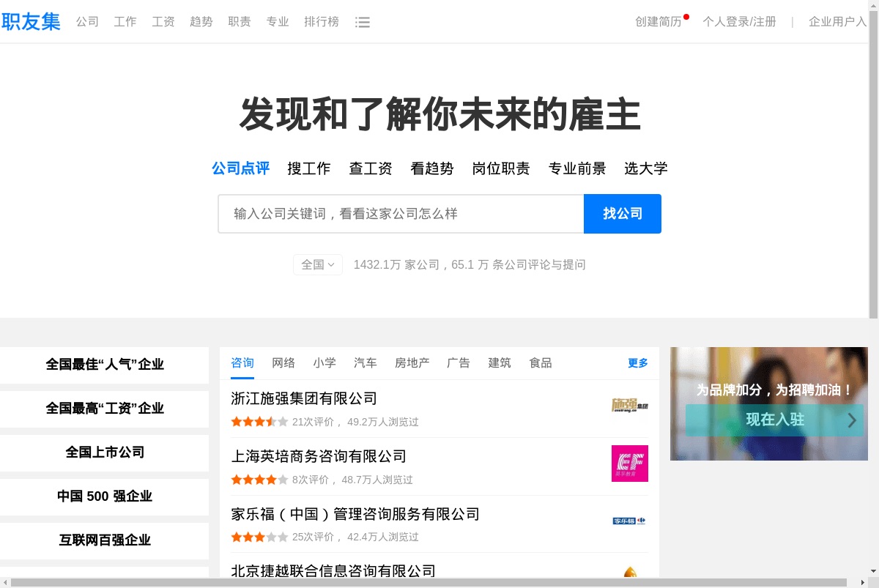
Task: Open 公司 in top navigation
Action: [87, 22]
